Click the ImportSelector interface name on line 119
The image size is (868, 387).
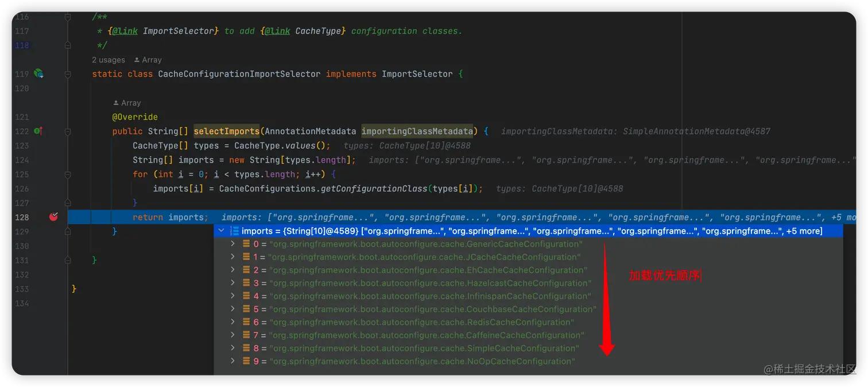click(417, 74)
